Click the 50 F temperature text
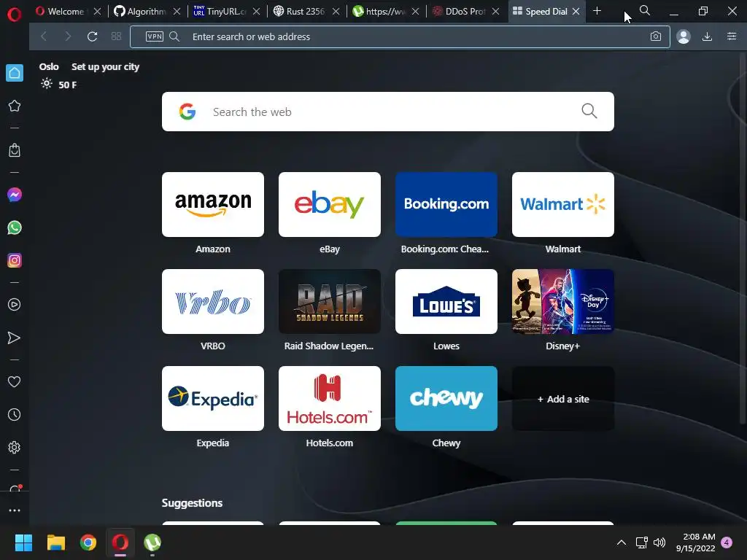 [67, 85]
